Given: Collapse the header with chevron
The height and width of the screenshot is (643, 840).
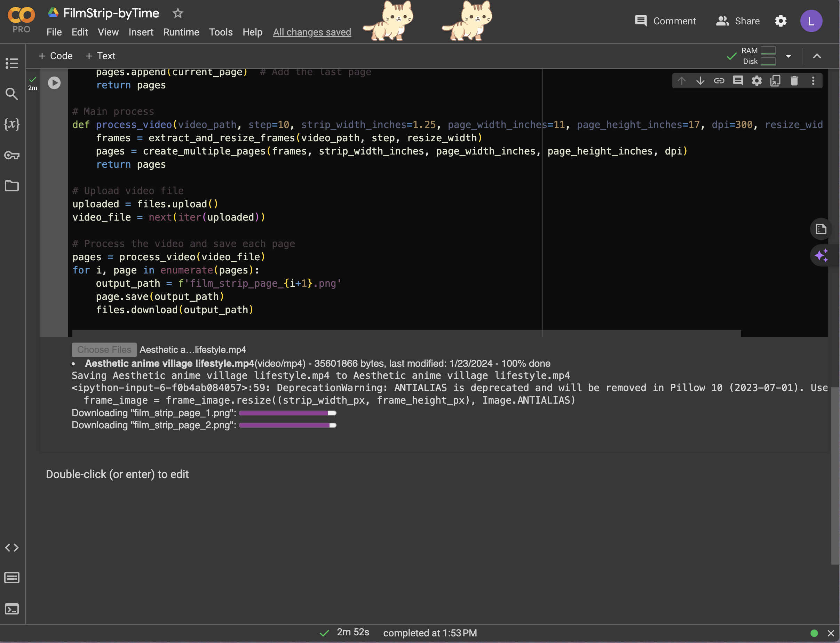Looking at the screenshot, I should point(817,56).
